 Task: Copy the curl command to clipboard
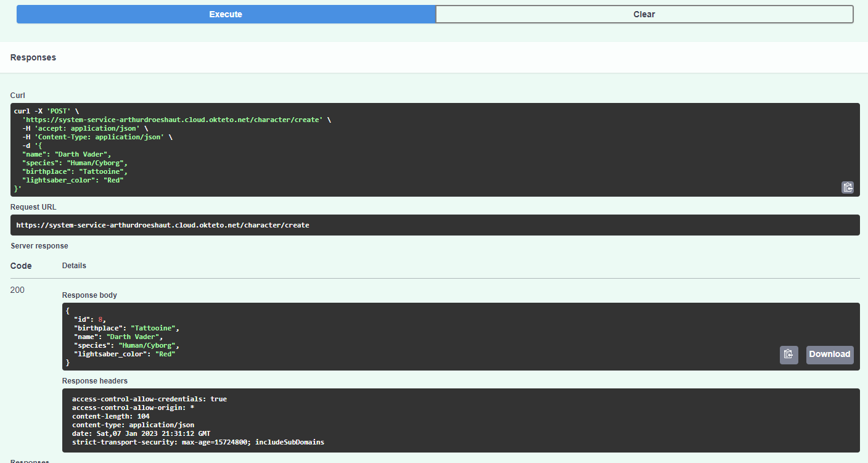847,187
